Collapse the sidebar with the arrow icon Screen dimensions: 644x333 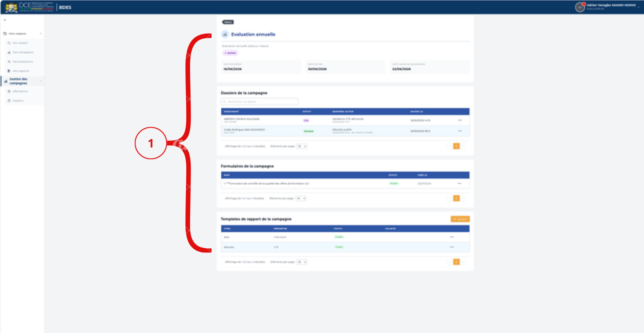click(5, 20)
